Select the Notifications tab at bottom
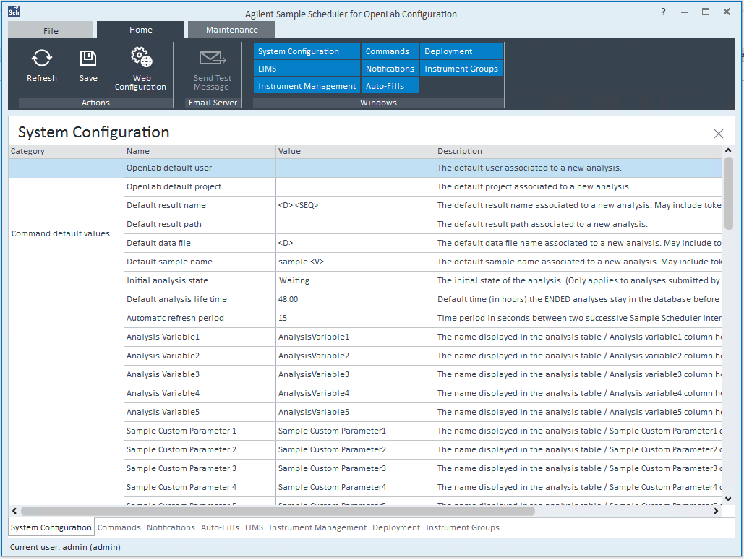Viewport: 744px width, 560px height. 171,527
